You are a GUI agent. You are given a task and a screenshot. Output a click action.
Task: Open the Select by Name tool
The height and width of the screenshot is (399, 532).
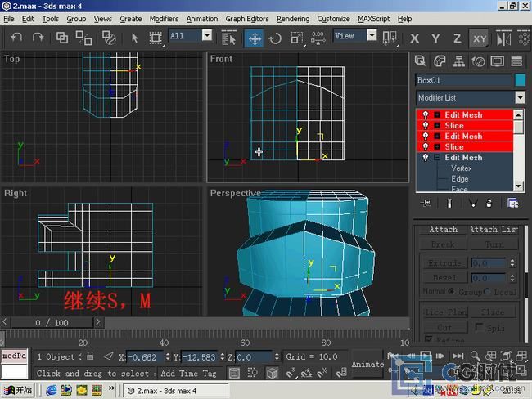click(228, 38)
